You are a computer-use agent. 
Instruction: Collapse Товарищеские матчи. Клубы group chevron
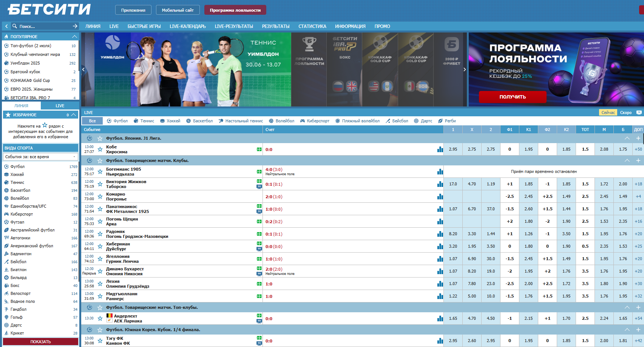[x=627, y=160]
